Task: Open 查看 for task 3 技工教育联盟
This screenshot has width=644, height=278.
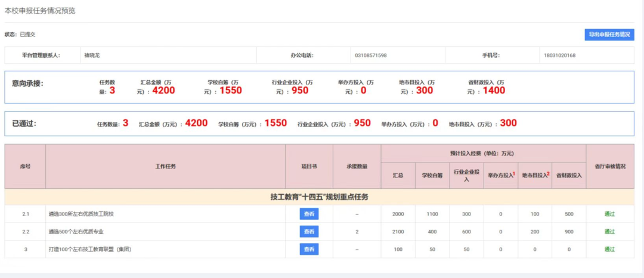Action: (309, 249)
